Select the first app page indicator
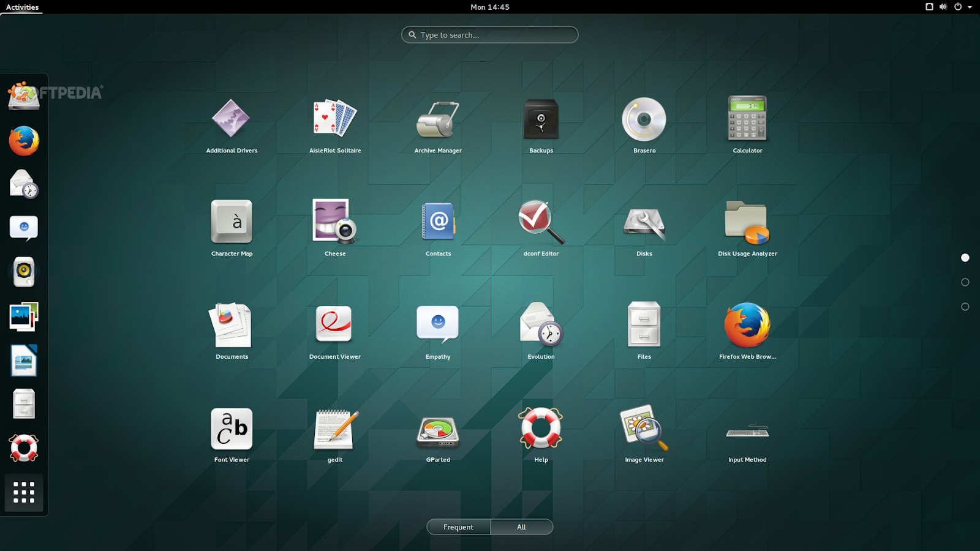This screenshot has height=551, width=980. click(965, 258)
